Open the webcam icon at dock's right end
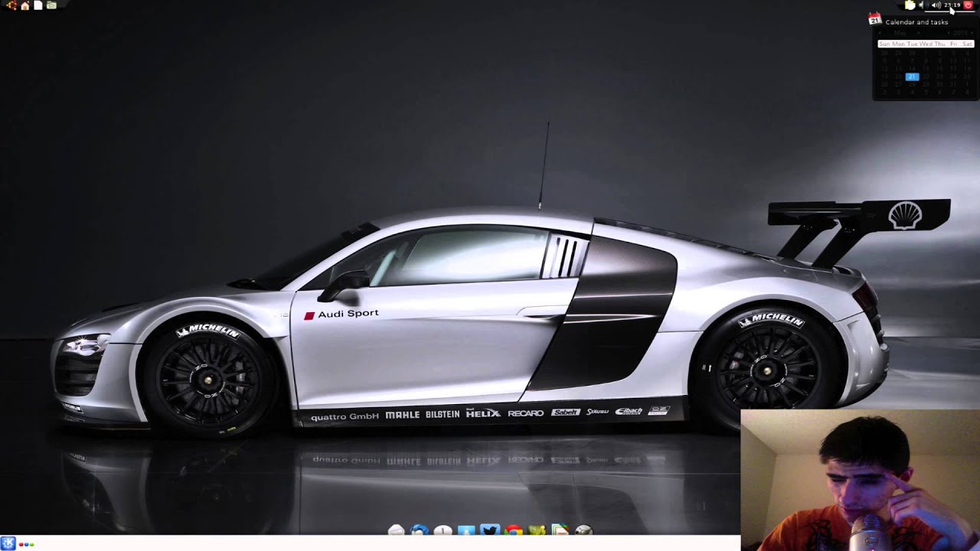The width and height of the screenshot is (980, 551). pyautogui.click(x=584, y=530)
